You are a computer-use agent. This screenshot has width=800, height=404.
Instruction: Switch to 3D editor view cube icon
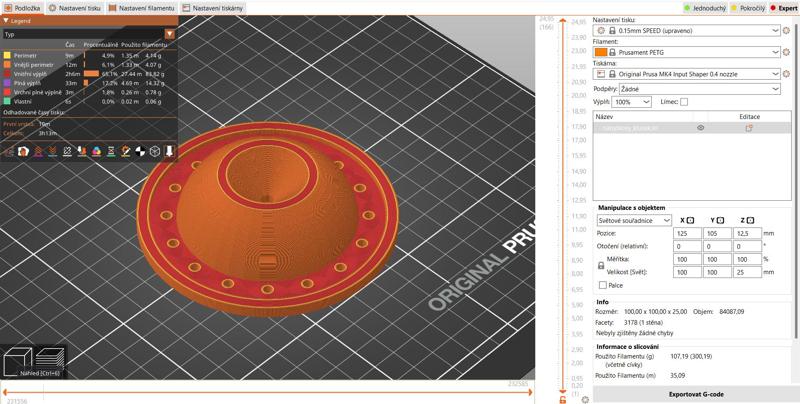coord(17,361)
